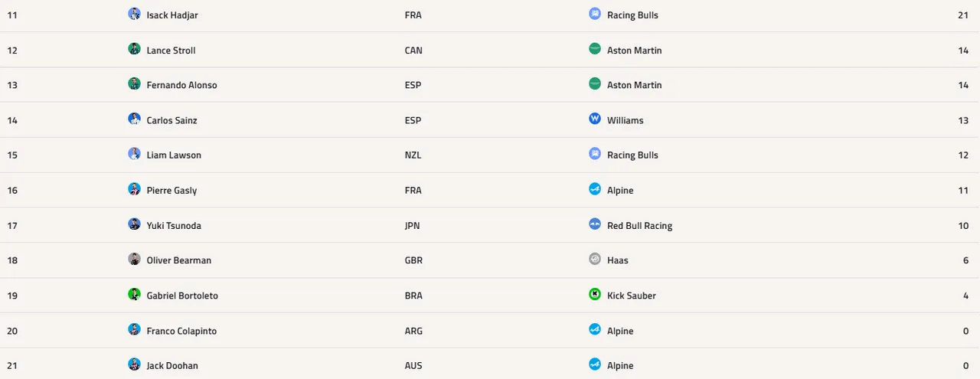This screenshot has width=980, height=379.
Task: Click Oliver Bearman's driver avatar
Action: 135,259
